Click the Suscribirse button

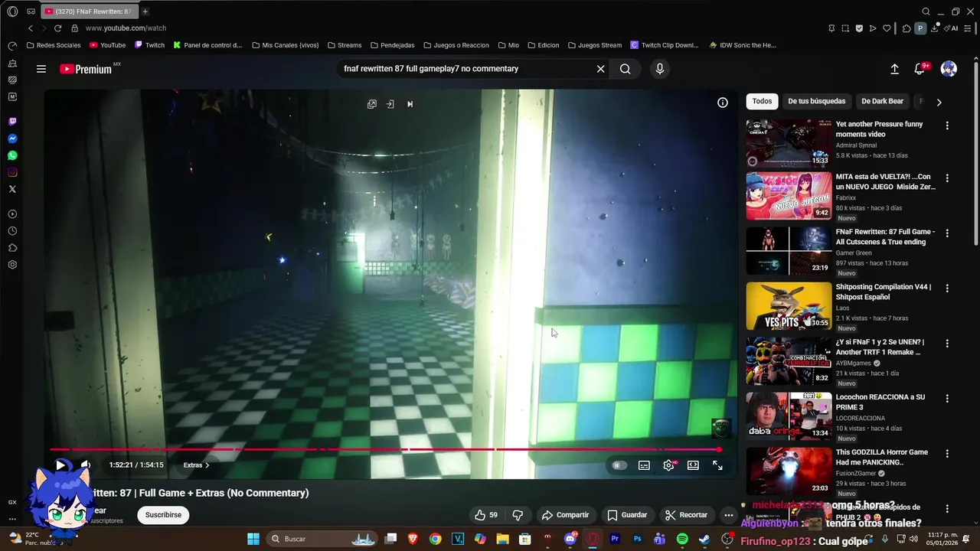pyautogui.click(x=163, y=515)
